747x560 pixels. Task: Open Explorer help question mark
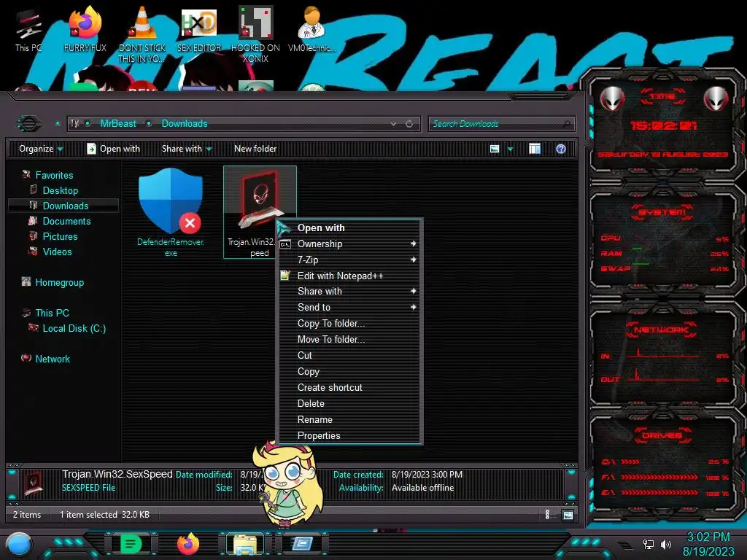(561, 149)
